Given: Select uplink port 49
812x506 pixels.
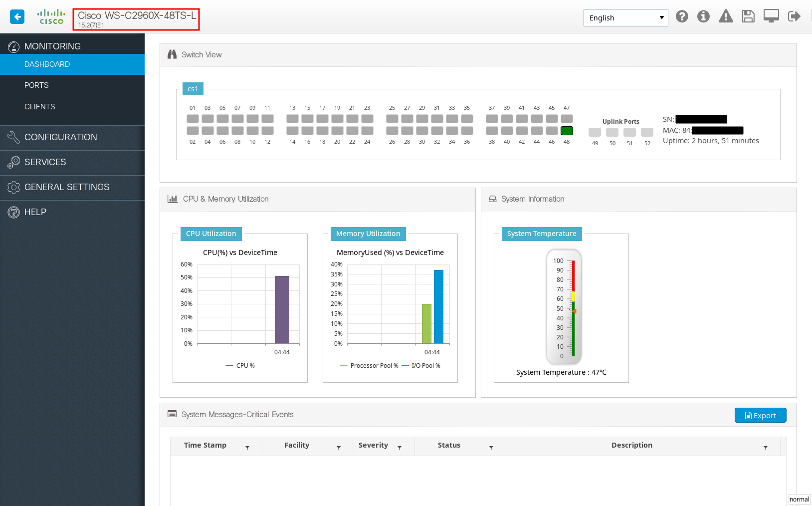Looking at the screenshot, I should [595, 132].
